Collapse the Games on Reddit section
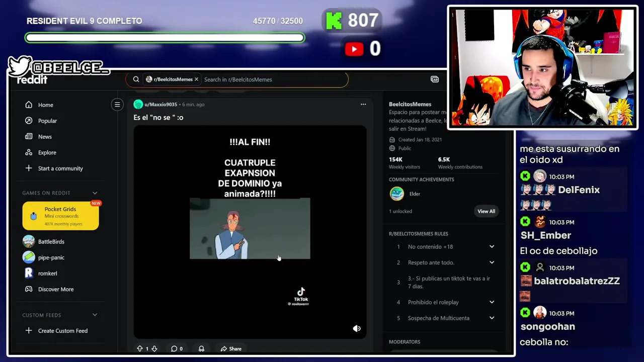The image size is (644, 362). tap(95, 193)
